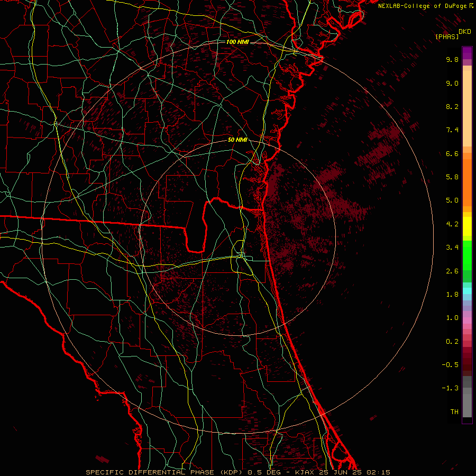Click the 9.0 colorbar scale value

(452, 83)
